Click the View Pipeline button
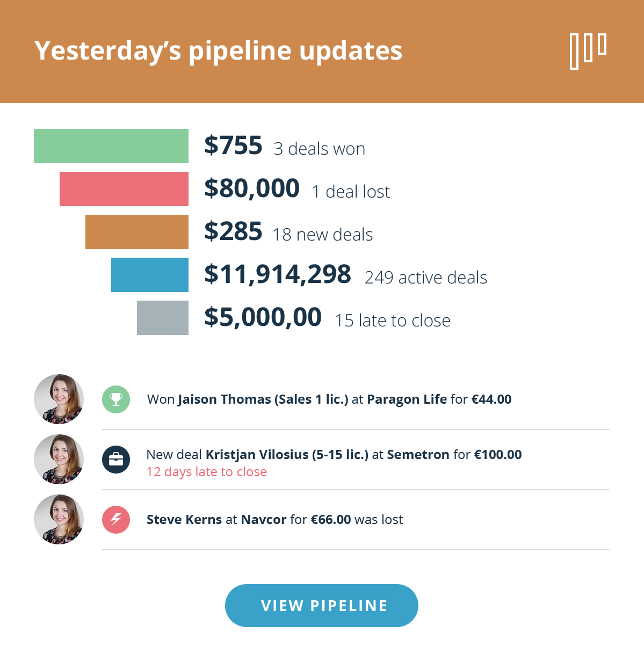Image resolution: width=644 pixels, height=670 pixels. pos(322,606)
